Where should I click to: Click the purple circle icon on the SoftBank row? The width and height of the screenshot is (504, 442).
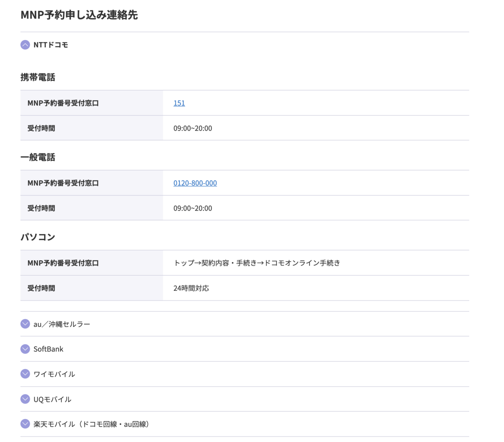[x=25, y=349]
